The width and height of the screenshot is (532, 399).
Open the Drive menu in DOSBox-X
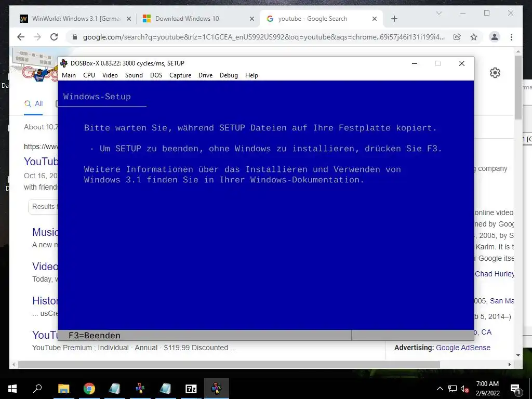coord(205,75)
